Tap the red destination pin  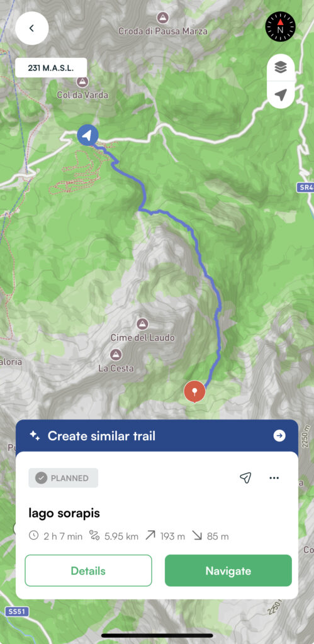tap(194, 391)
